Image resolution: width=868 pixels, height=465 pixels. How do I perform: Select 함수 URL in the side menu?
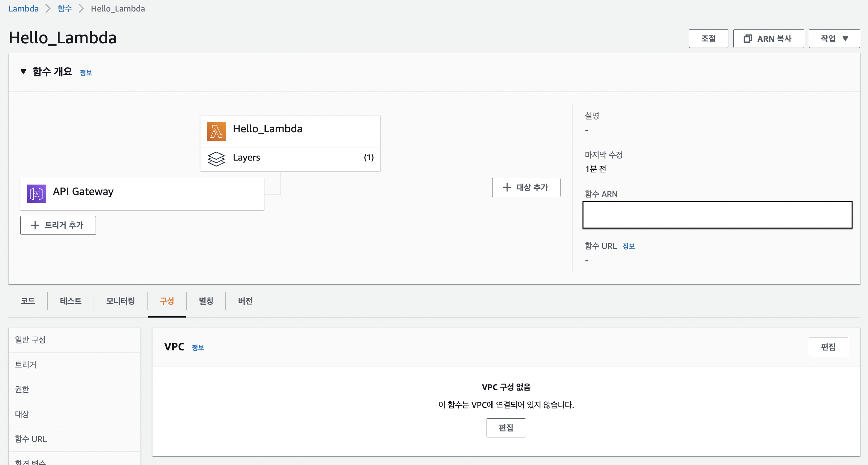[75, 439]
